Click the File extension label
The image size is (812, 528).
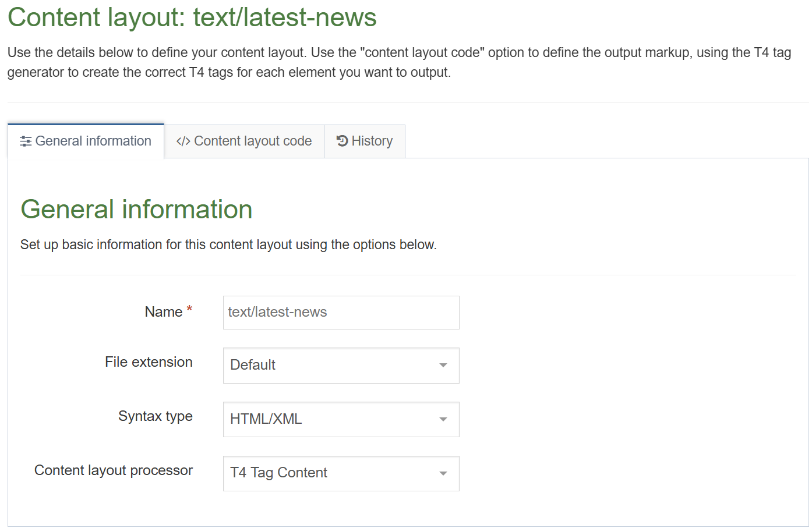[x=149, y=362]
